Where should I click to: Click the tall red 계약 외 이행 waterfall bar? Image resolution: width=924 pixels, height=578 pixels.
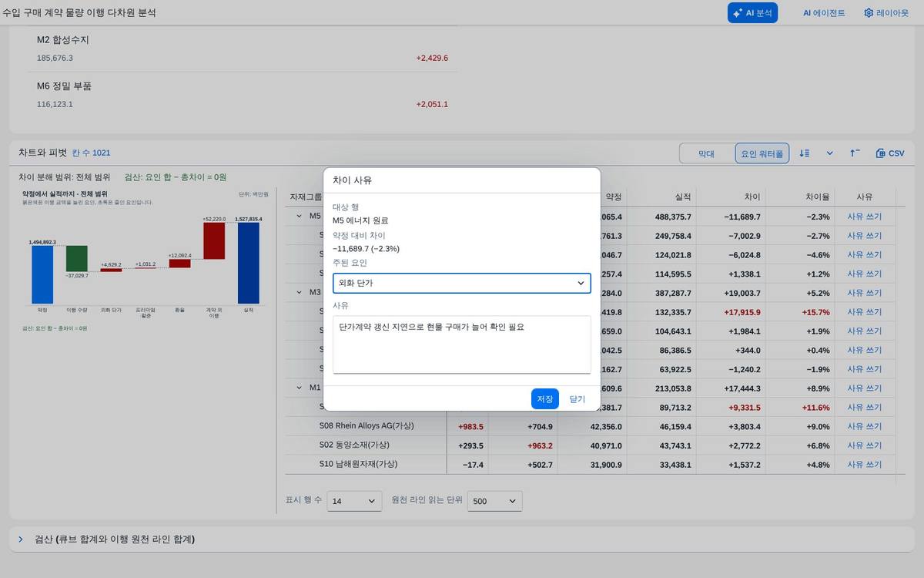point(214,240)
